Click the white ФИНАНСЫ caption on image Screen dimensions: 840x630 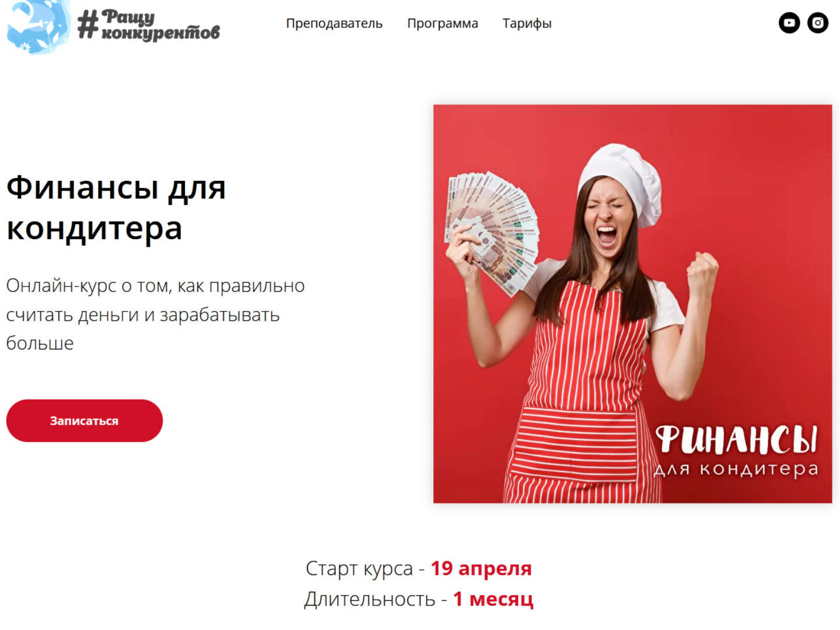point(737,440)
